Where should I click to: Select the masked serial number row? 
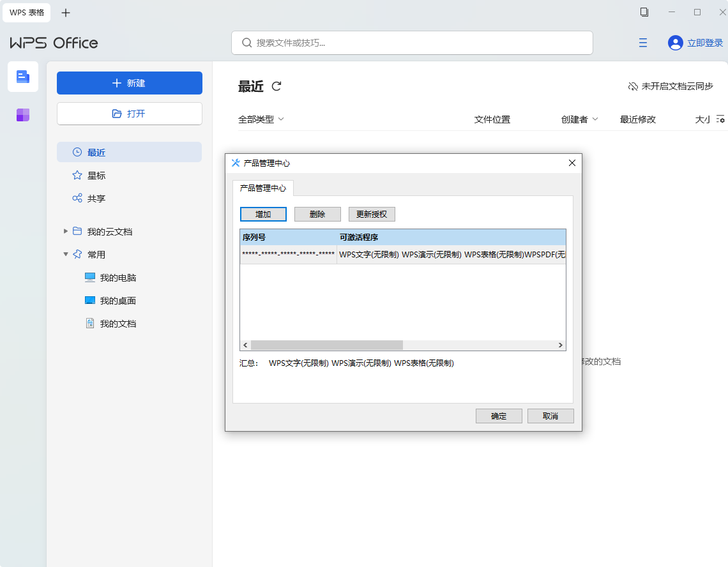[x=288, y=255]
